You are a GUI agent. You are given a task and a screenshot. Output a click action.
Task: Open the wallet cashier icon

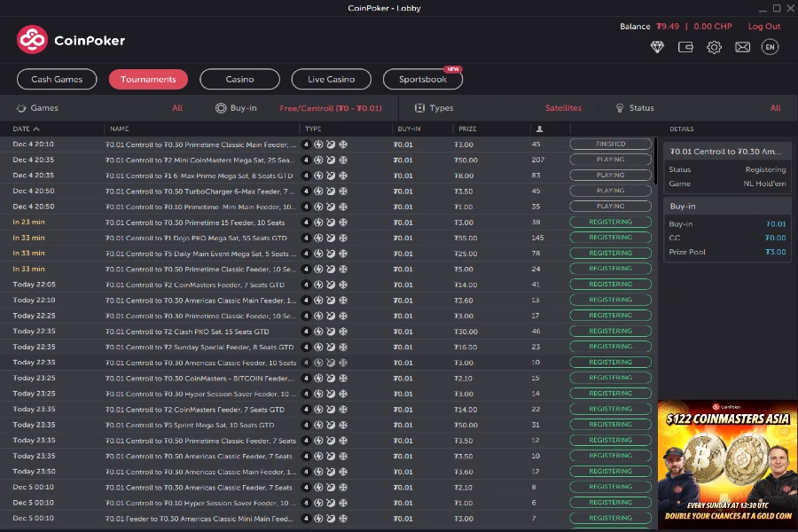[x=685, y=46]
